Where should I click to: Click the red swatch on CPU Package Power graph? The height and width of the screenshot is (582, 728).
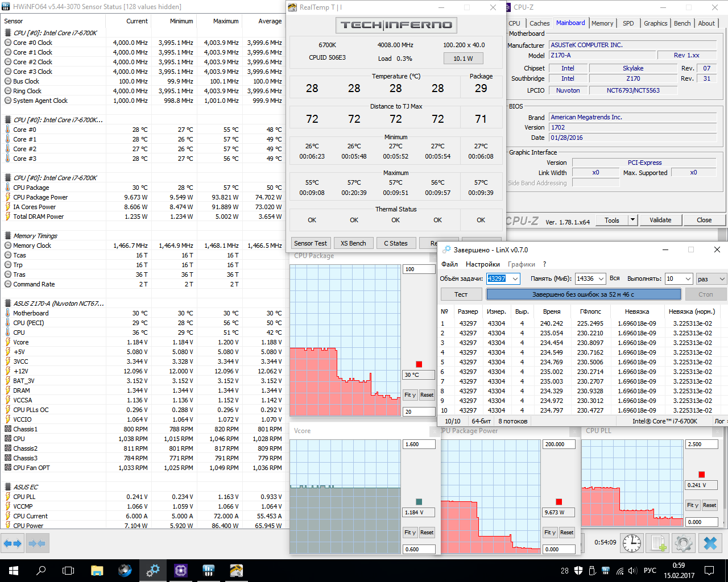pyautogui.click(x=559, y=502)
